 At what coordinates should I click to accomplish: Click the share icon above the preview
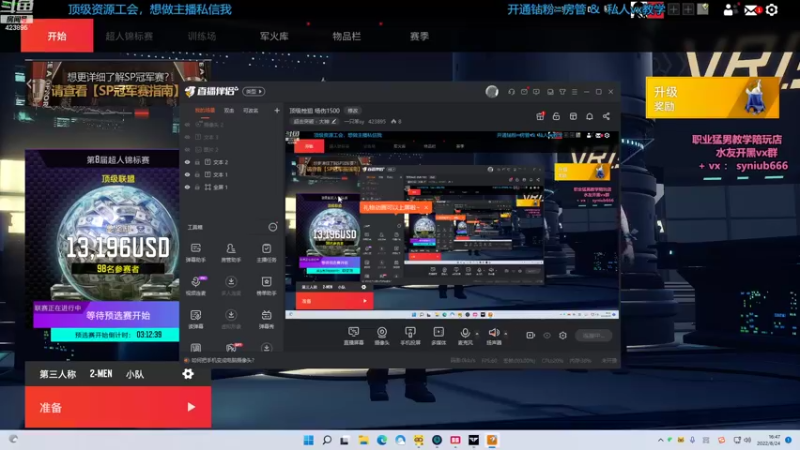click(606, 116)
